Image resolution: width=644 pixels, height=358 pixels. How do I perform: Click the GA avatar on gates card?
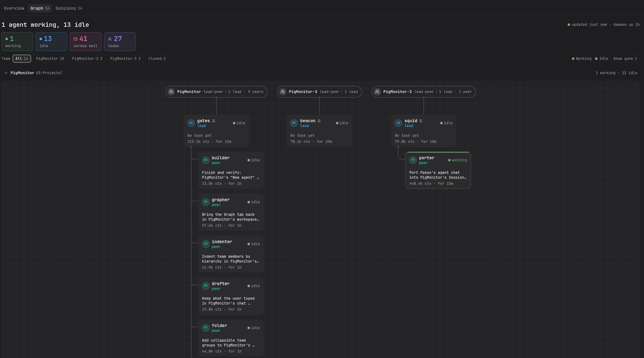point(191,123)
